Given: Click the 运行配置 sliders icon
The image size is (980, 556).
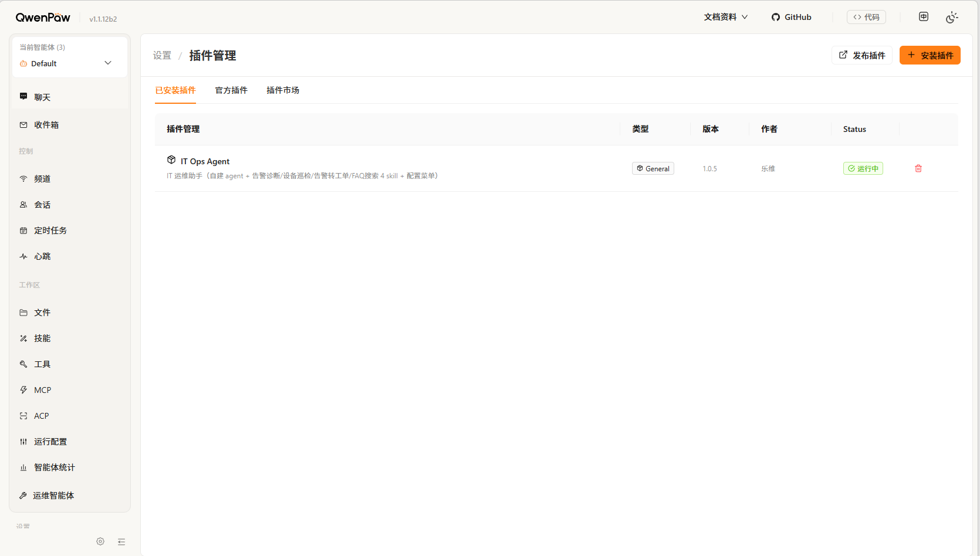Looking at the screenshot, I should [23, 442].
